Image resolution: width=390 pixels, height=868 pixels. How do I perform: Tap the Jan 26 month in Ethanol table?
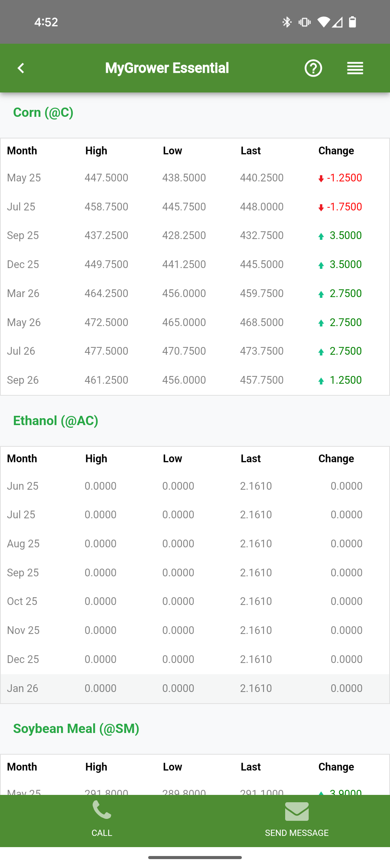[22, 688]
